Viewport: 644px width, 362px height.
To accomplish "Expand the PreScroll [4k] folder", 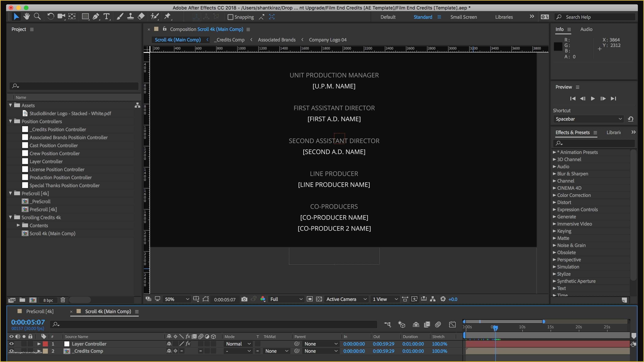I will click(10, 193).
